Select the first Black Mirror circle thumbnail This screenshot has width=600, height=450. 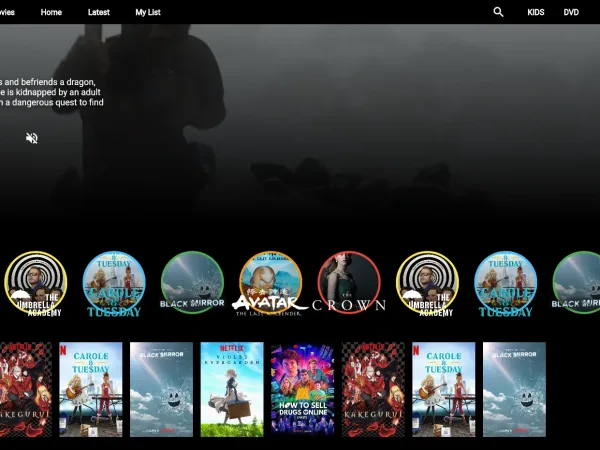(x=192, y=283)
